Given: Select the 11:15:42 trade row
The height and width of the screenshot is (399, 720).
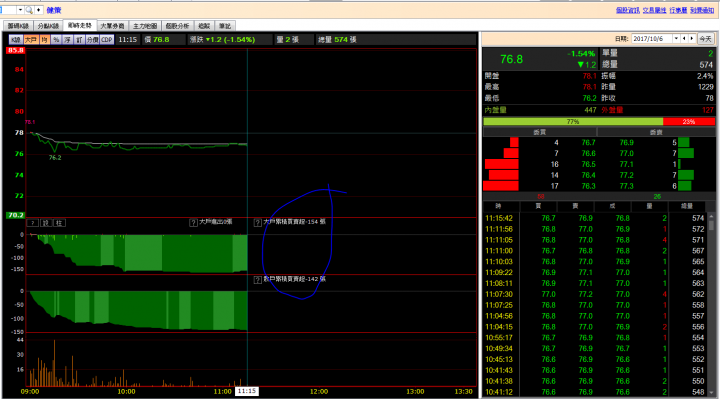Looking at the screenshot, I should tap(595, 218).
